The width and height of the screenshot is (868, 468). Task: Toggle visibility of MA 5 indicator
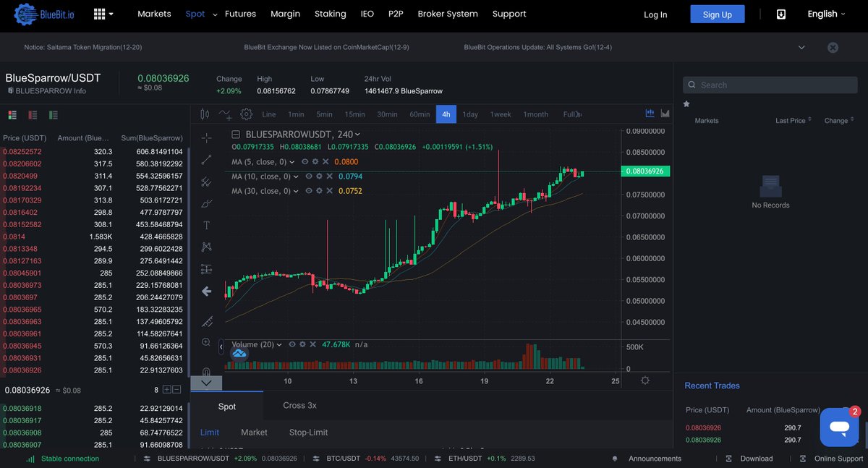[305, 162]
